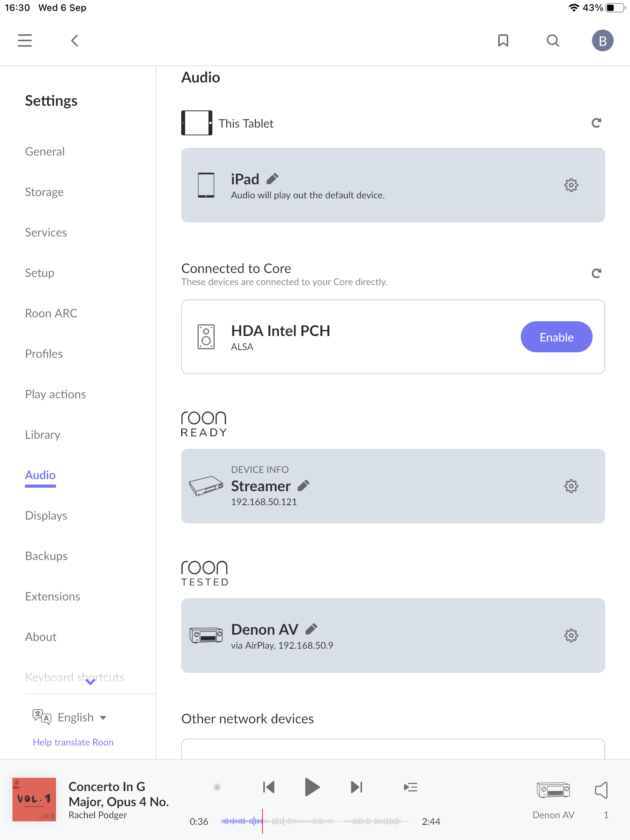Edit the Streamer device name
The image size is (630, 840).
point(304,485)
